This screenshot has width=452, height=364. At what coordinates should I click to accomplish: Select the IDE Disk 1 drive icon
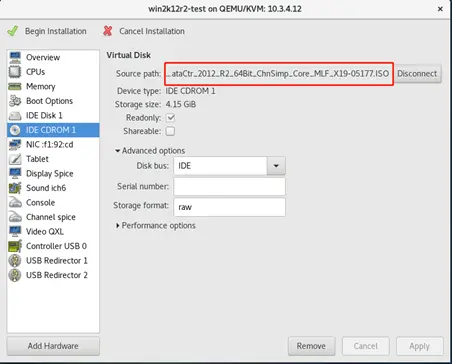(x=15, y=115)
